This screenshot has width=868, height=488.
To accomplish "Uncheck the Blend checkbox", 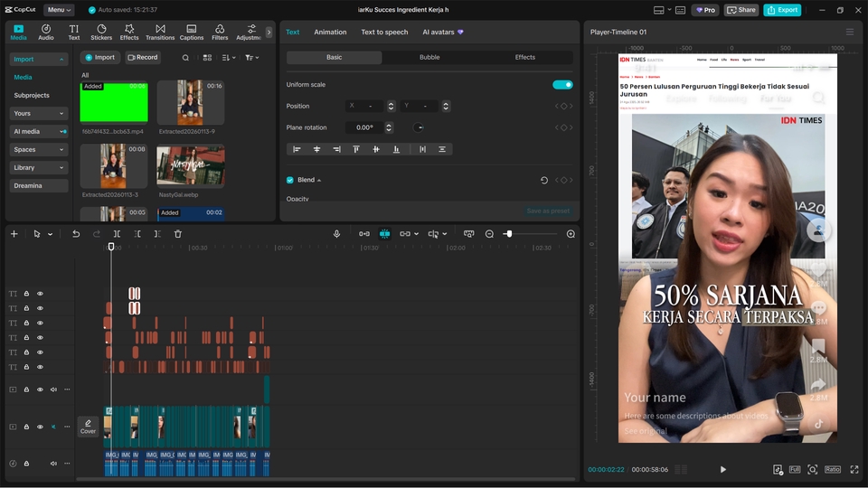I will [x=290, y=180].
